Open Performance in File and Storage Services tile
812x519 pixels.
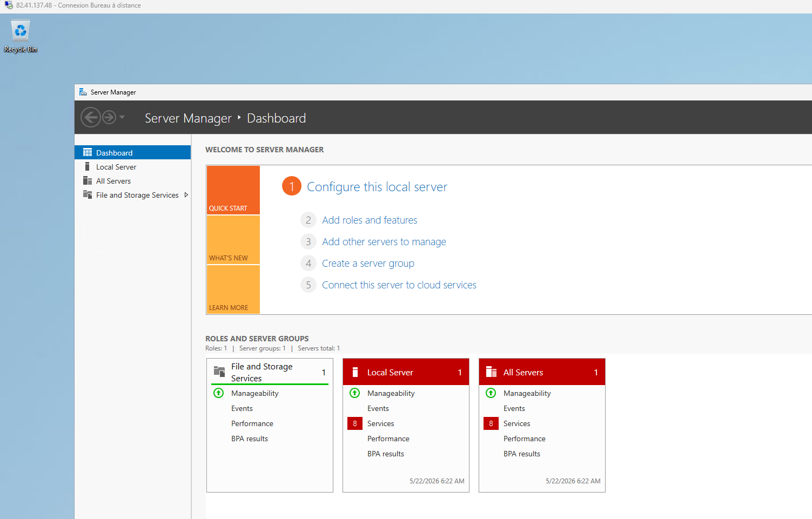pyautogui.click(x=252, y=423)
